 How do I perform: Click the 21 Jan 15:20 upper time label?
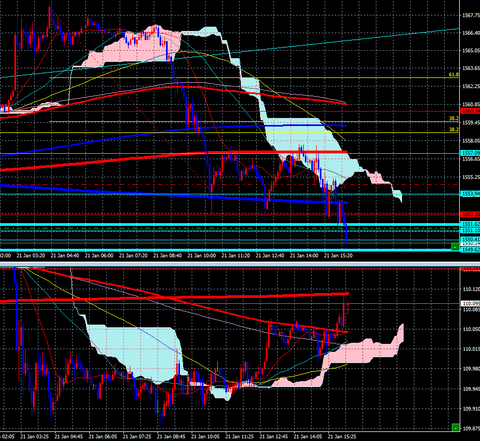(x=338, y=256)
